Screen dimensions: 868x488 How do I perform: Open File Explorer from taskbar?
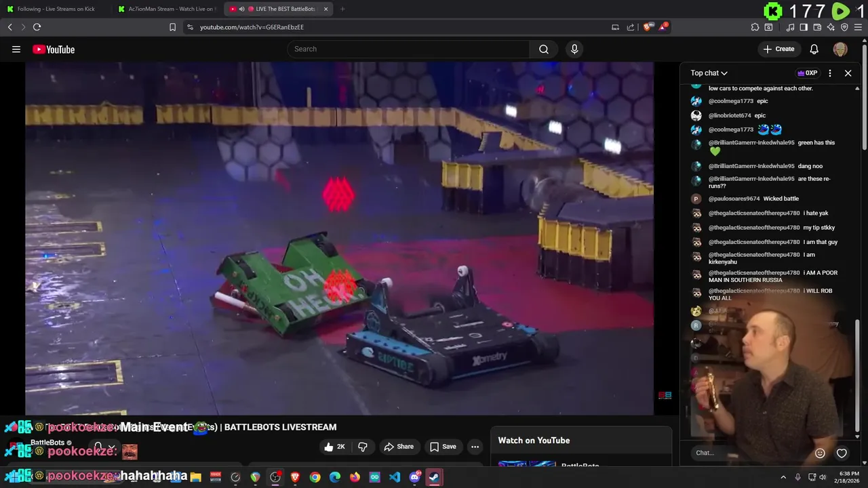coord(196,477)
